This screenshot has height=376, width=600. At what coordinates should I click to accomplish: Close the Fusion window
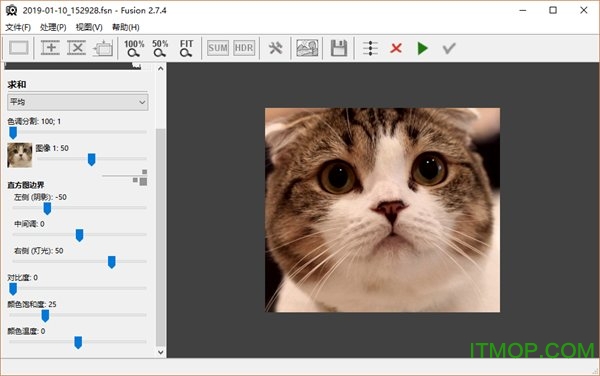click(x=584, y=10)
